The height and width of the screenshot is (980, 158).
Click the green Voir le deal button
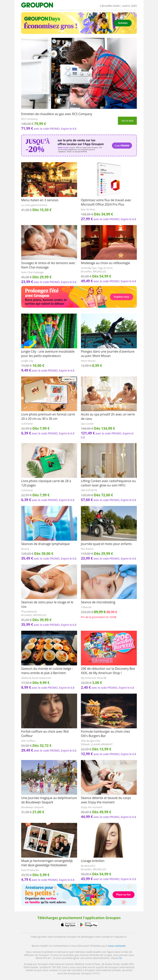click(x=127, y=121)
